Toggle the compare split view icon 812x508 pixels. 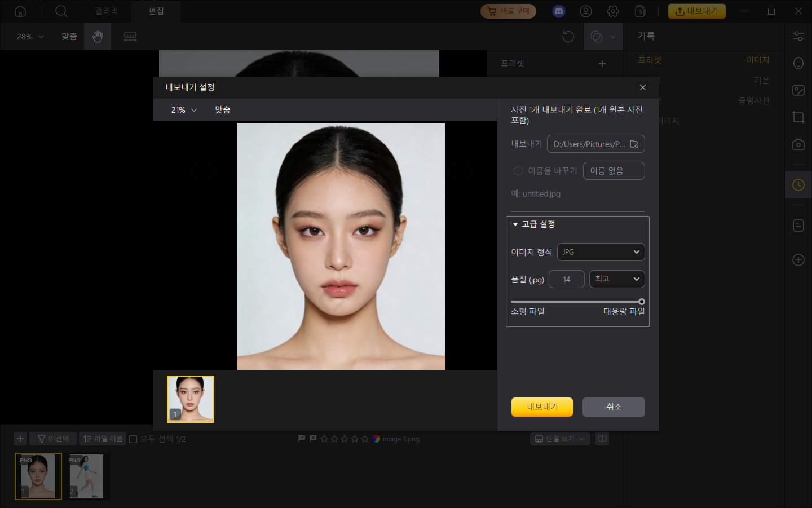coord(602,439)
